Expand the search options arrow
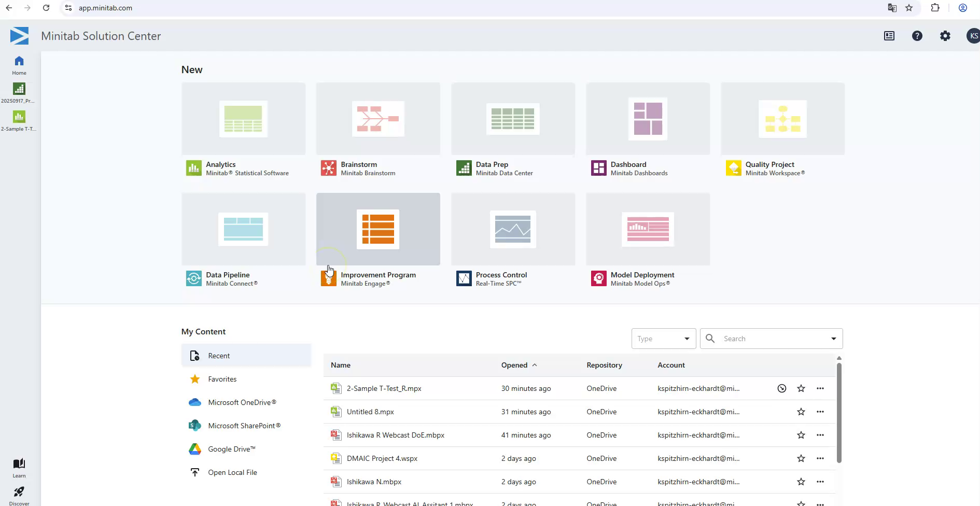Viewport: 980px width, 506px height. click(834, 338)
